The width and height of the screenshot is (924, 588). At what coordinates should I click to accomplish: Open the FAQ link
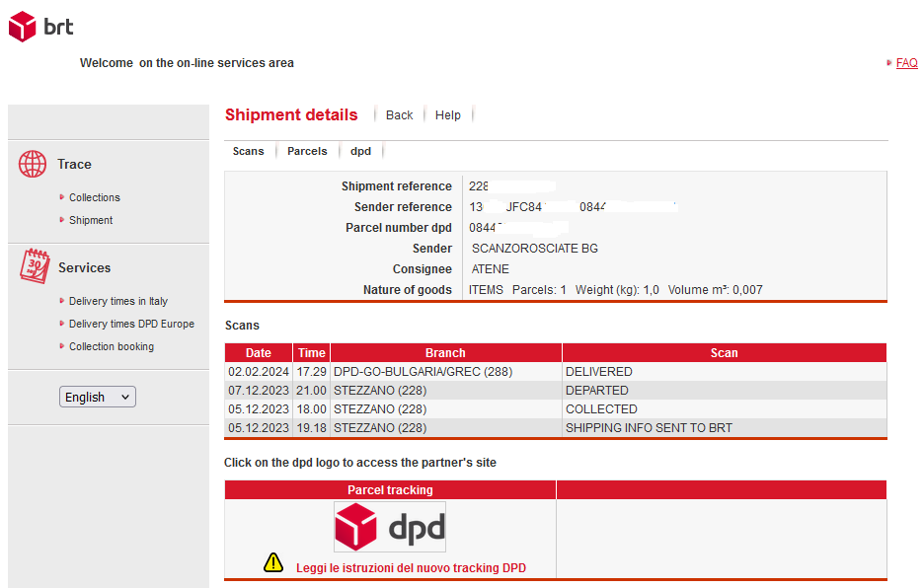(907, 63)
